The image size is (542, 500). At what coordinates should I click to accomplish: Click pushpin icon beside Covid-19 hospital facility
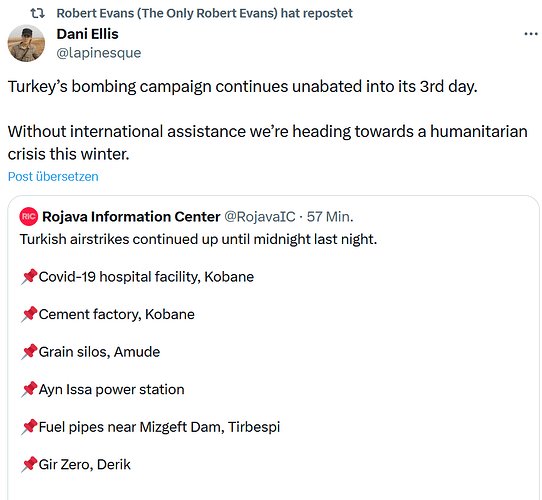click(x=29, y=277)
